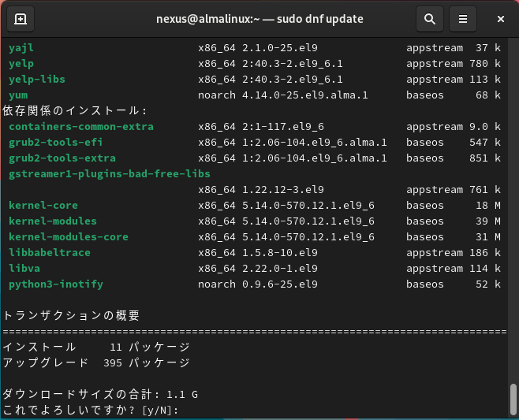Viewport: 519px width, 420px height.
Task: Click the 'トランザクションの概要' heading
Action: tap(71, 316)
